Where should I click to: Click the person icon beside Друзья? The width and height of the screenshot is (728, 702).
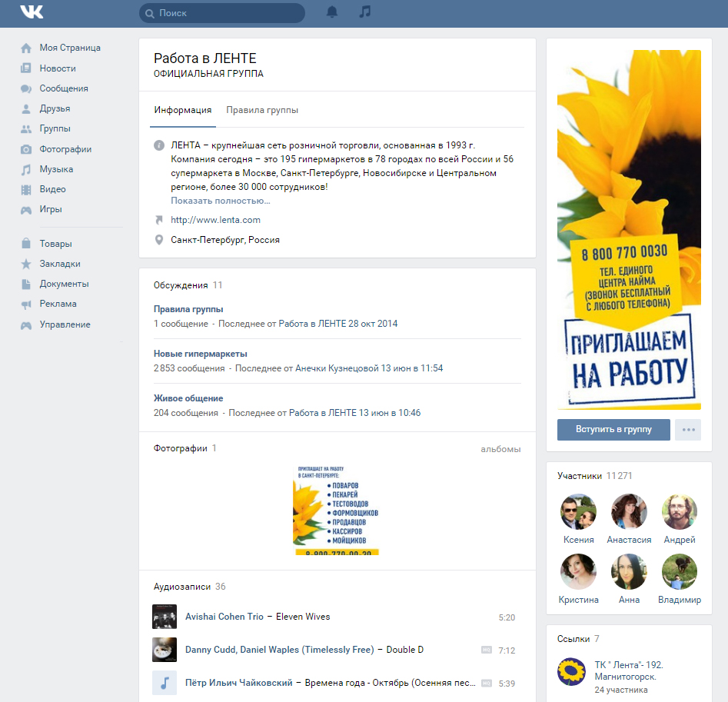pyautogui.click(x=26, y=108)
